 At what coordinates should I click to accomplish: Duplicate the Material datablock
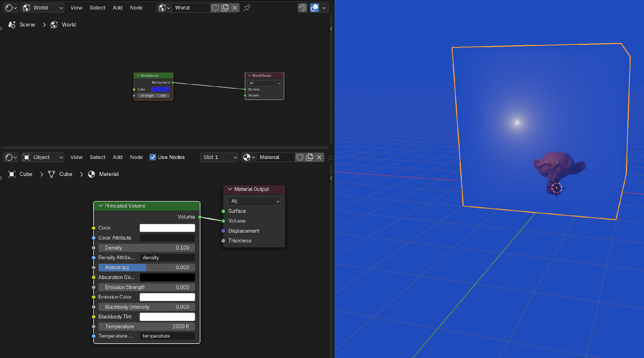(309, 157)
